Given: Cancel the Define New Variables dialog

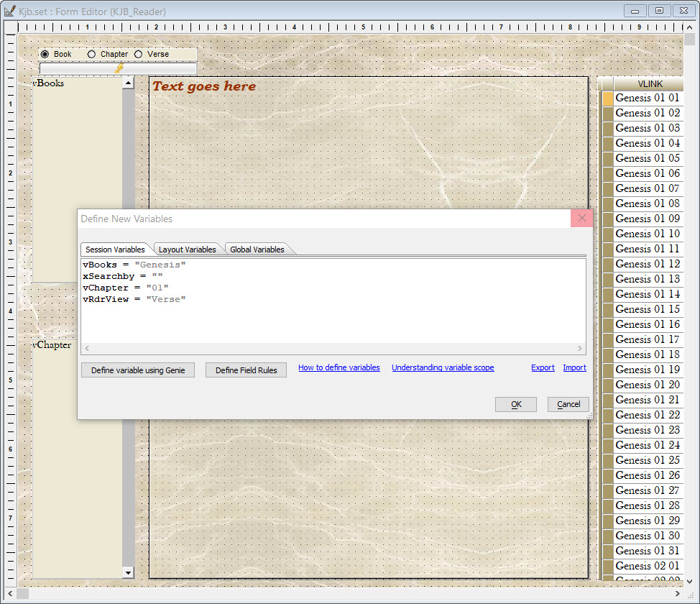Looking at the screenshot, I should click(568, 404).
